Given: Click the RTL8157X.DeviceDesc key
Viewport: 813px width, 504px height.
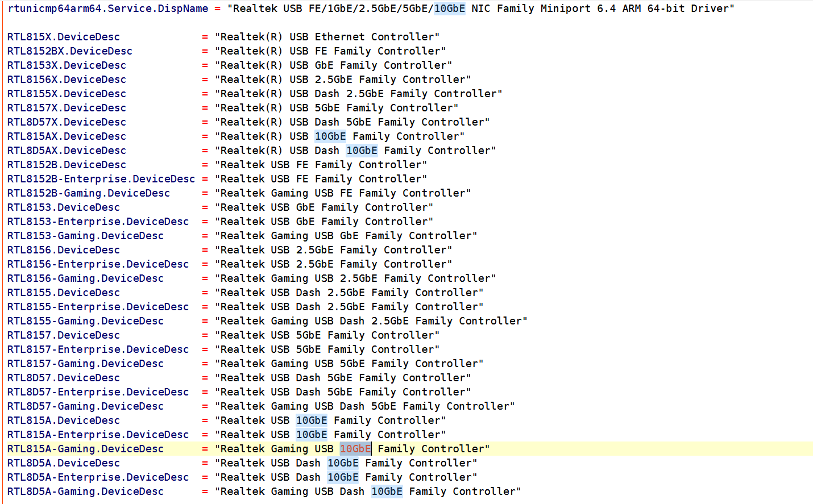Looking at the screenshot, I should 67,108.
